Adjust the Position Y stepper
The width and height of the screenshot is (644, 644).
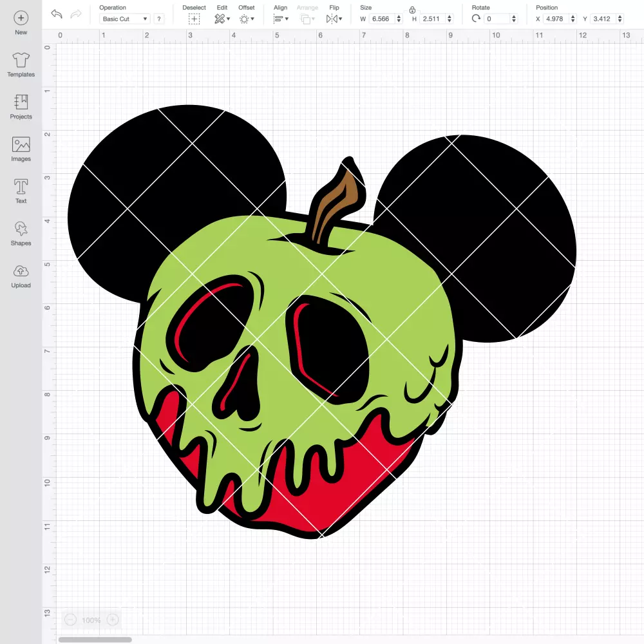click(620, 19)
